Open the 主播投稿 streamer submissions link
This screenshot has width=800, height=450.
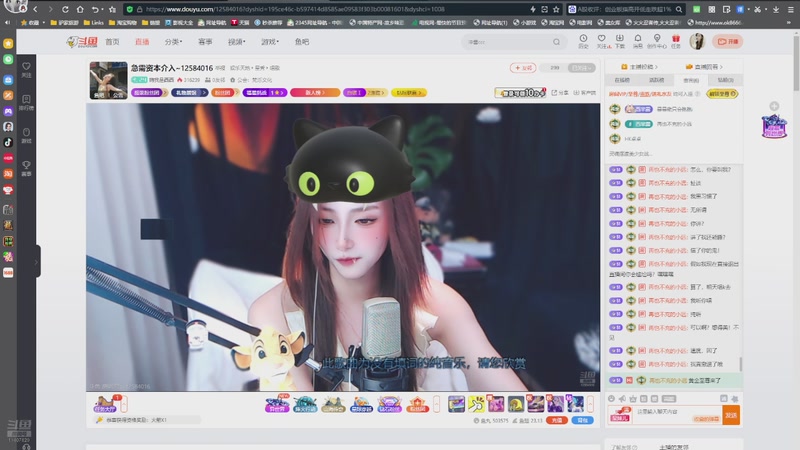click(639, 67)
